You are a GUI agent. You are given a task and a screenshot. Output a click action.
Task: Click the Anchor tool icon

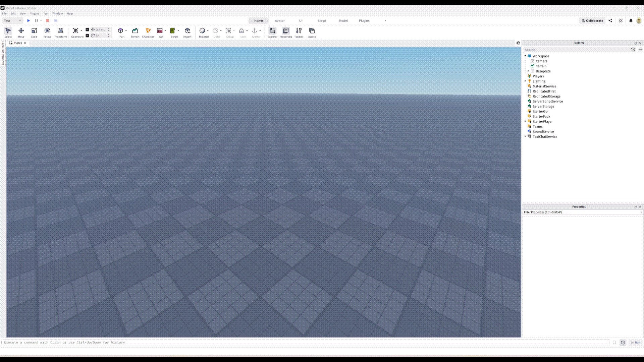click(x=255, y=31)
